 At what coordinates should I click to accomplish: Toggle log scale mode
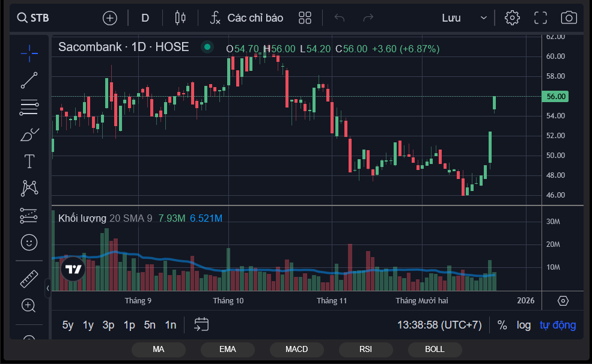523,325
